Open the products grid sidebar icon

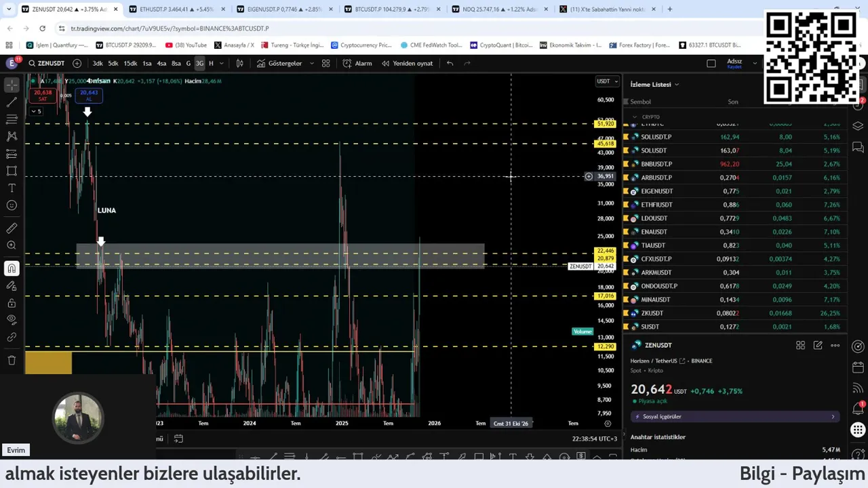pos(858,430)
